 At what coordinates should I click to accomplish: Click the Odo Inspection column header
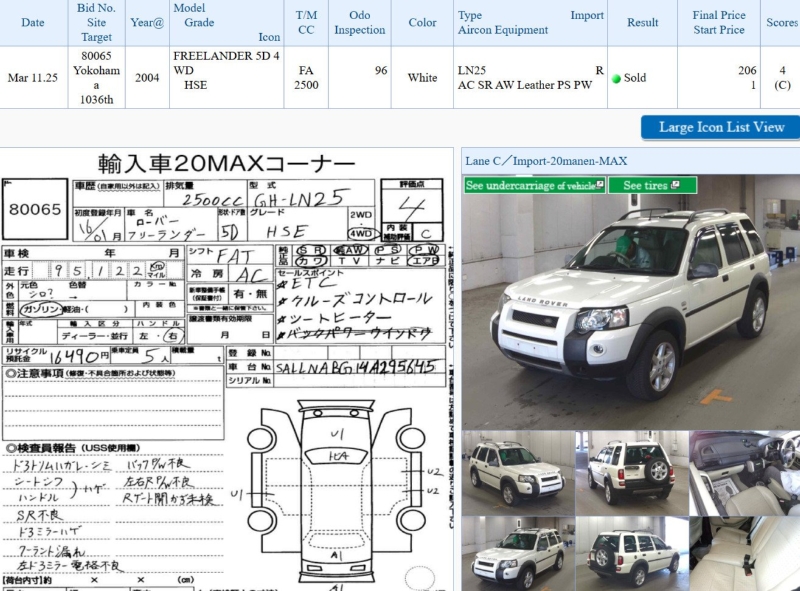[x=359, y=23]
